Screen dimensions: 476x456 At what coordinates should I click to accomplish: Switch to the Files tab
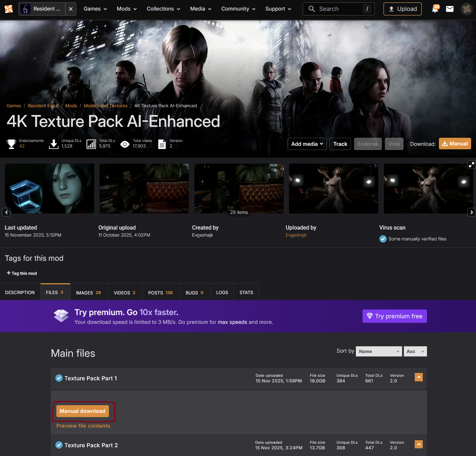click(55, 292)
